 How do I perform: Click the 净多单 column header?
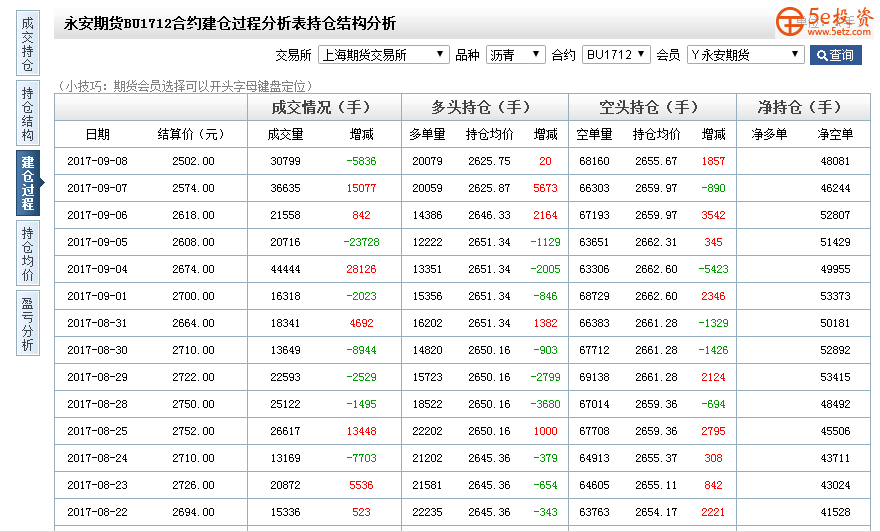click(x=769, y=135)
